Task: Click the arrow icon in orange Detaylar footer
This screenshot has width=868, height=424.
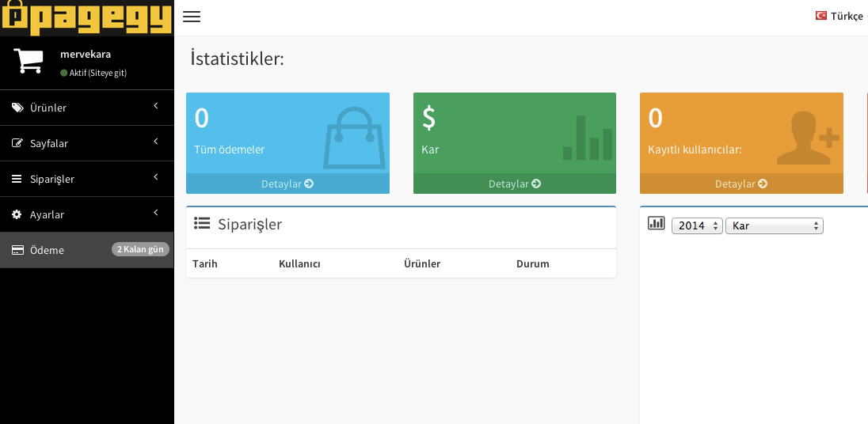Action: [763, 184]
